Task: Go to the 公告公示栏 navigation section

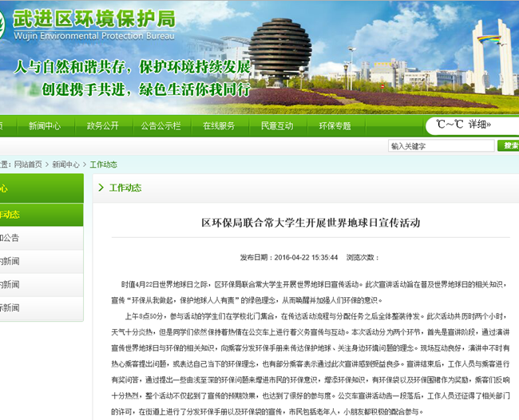Action: [160, 125]
